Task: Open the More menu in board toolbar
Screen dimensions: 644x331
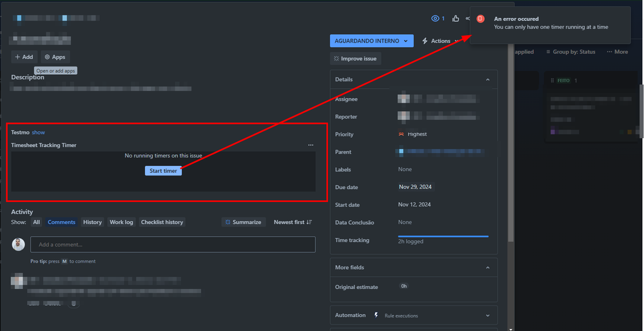Action: click(618, 52)
